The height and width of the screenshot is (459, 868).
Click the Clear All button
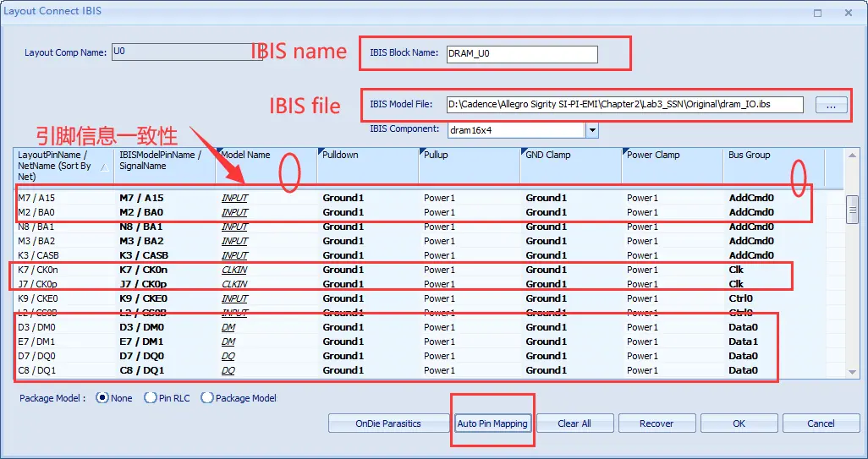coord(574,423)
